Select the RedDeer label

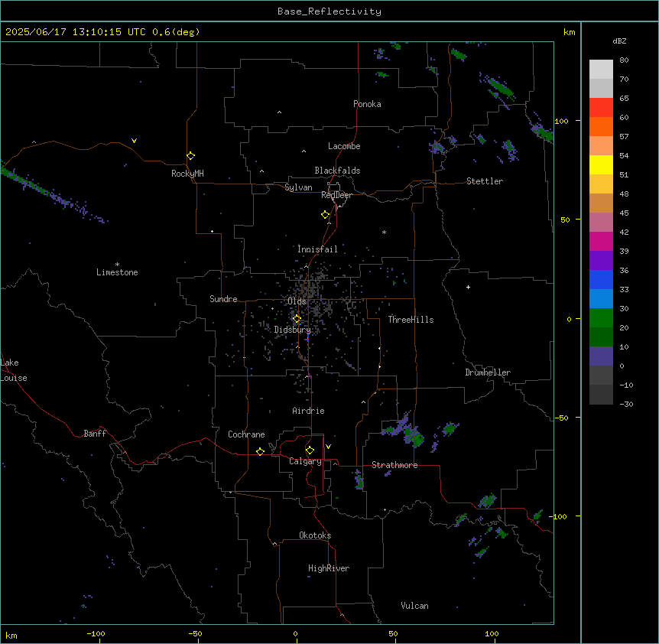click(336, 195)
